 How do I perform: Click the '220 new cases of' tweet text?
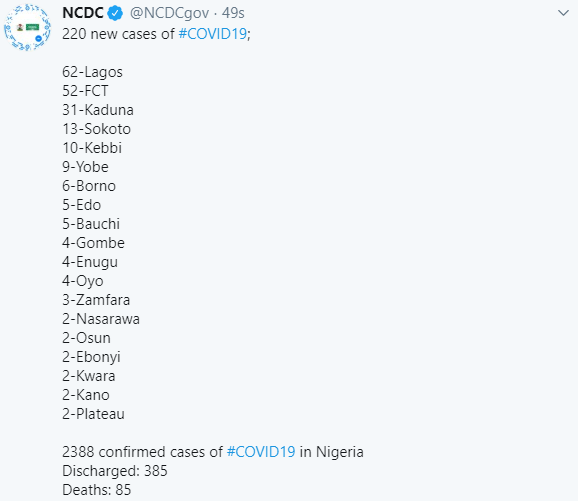[x=118, y=34]
